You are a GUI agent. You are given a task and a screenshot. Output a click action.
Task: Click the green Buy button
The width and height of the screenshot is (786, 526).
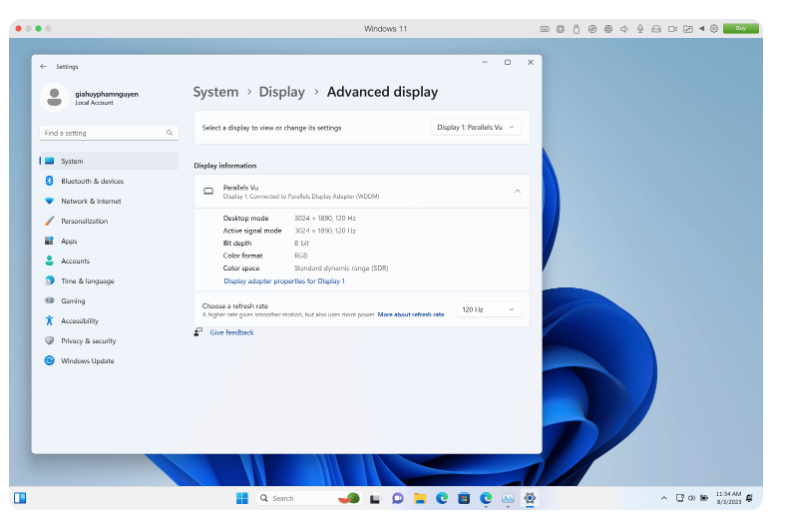tap(741, 29)
